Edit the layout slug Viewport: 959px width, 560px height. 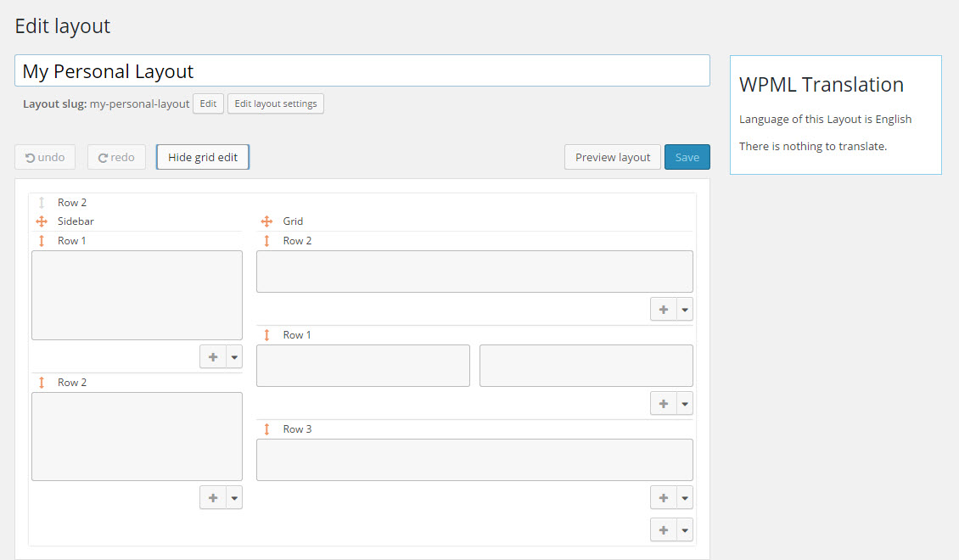(207, 104)
